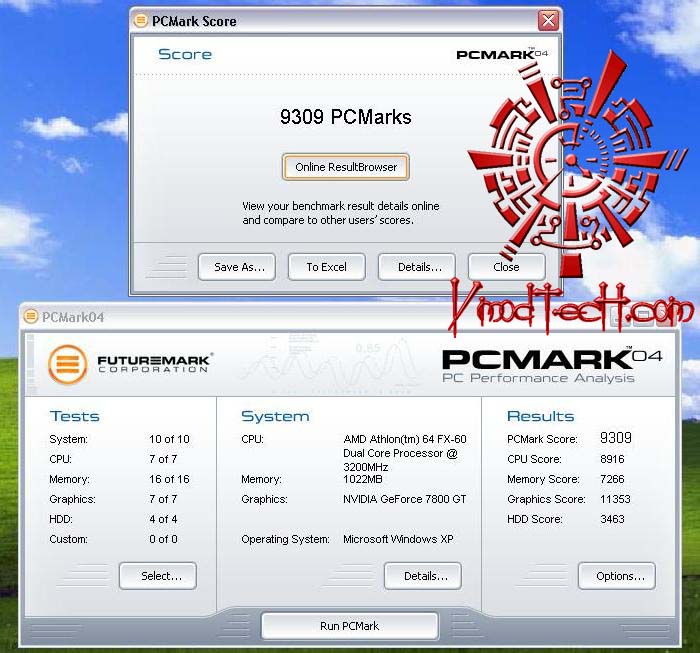This screenshot has height=653, width=700.
Task: Click Graphics Score value 11353
Action: 615,499
